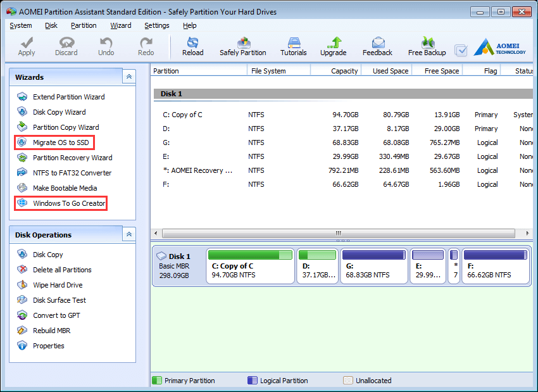
Task: Click Extend Partition Wizard icon
Action: tap(22, 97)
